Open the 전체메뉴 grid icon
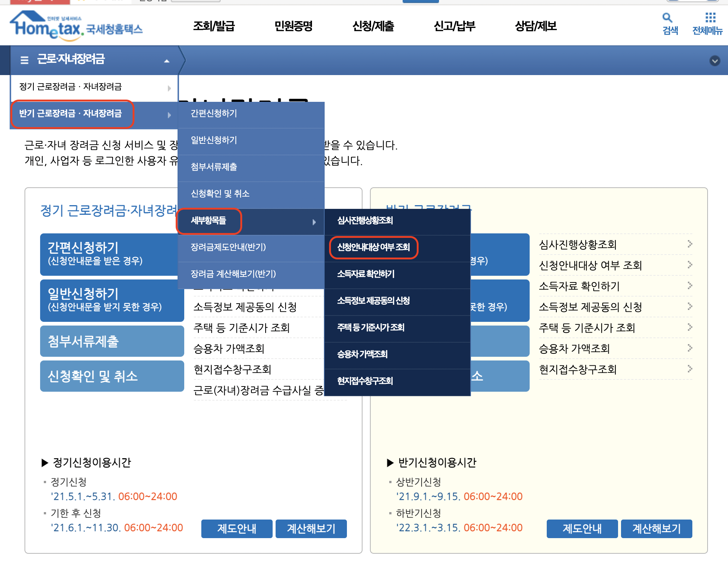The height and width of the screenshot is (579, 728). [x=710, y=18]
